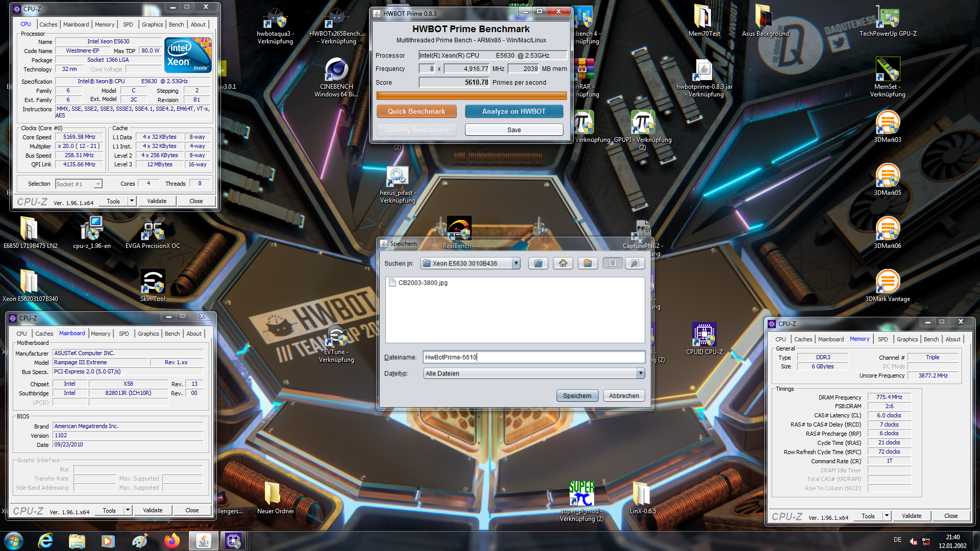Open the cpu-z_1.96-en installer icon
980x551 pixels.
pyautogui.click(x=91, y=233)
